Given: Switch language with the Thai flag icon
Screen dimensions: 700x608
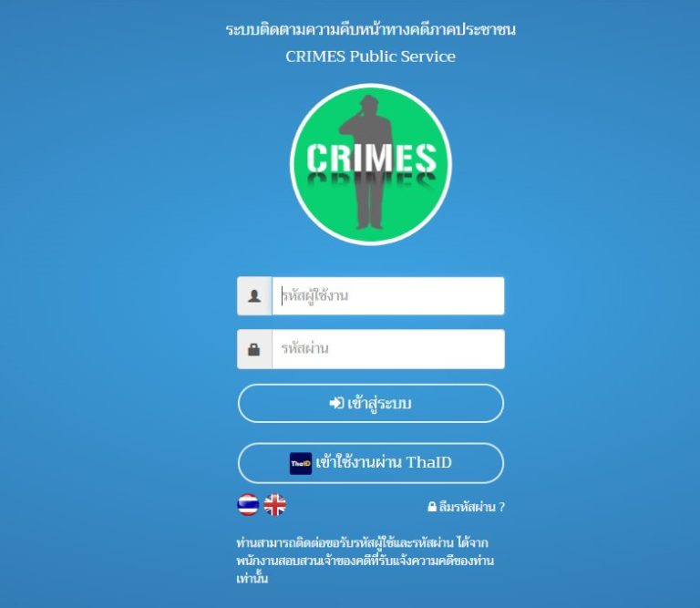Looking at the screenshot, I should pos(248,505).
